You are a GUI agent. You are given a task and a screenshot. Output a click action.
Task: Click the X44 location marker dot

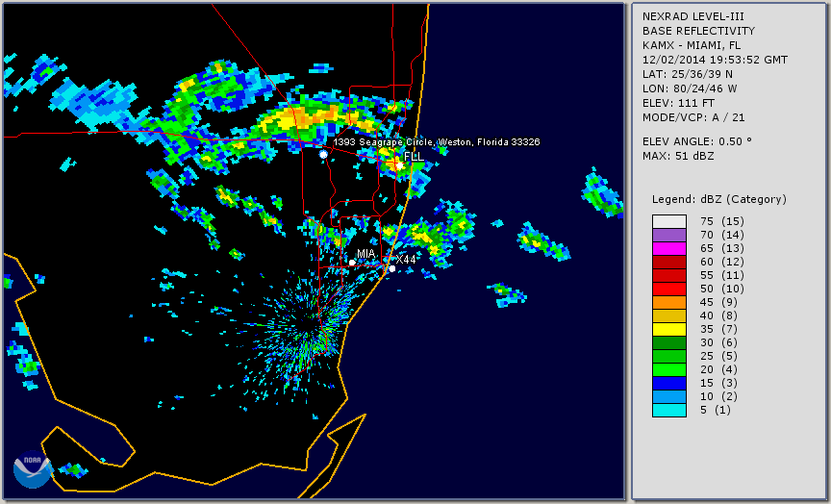pos(392,269)
